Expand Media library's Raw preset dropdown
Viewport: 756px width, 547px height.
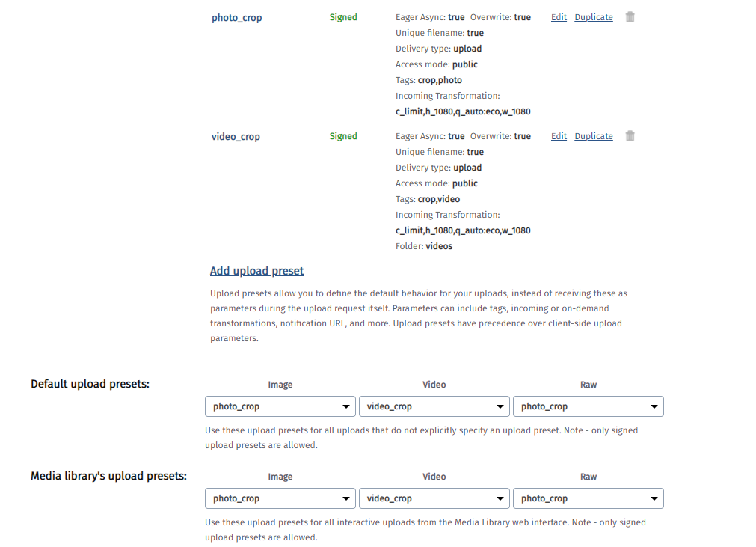[x=588, y=498]
